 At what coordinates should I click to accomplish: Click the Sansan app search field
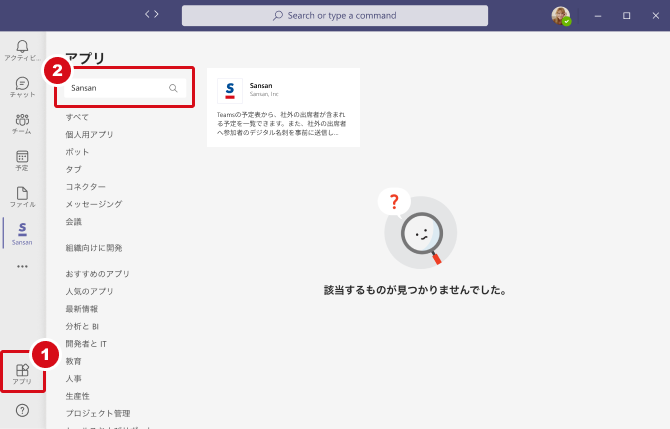[x=125, y=88]
